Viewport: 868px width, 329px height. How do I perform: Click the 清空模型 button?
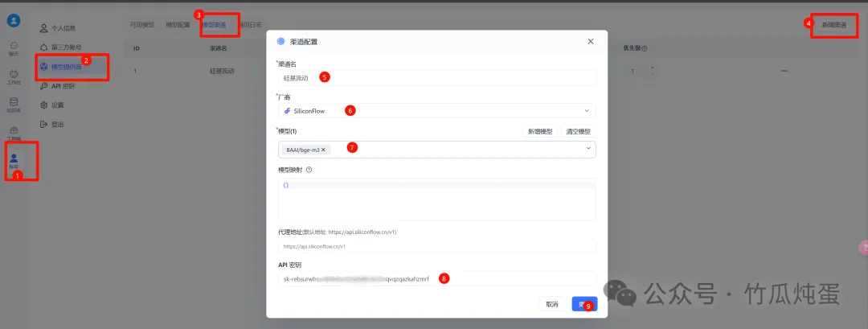click(x=579, y=132)
